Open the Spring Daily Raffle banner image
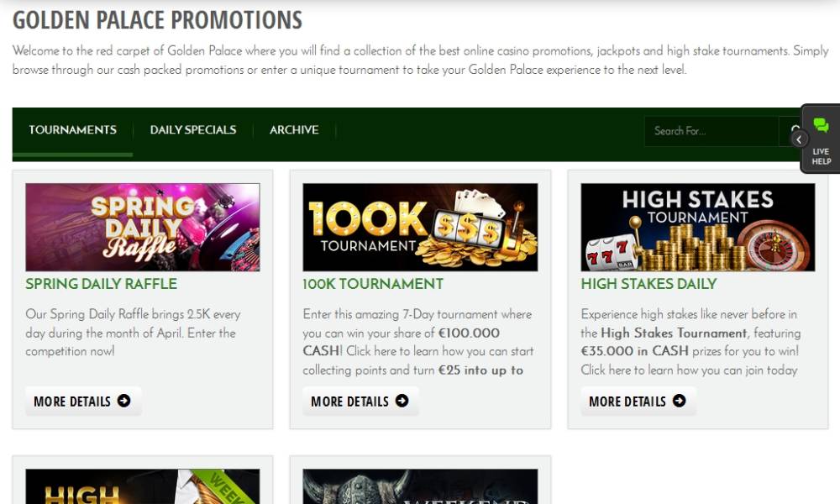 143,227
